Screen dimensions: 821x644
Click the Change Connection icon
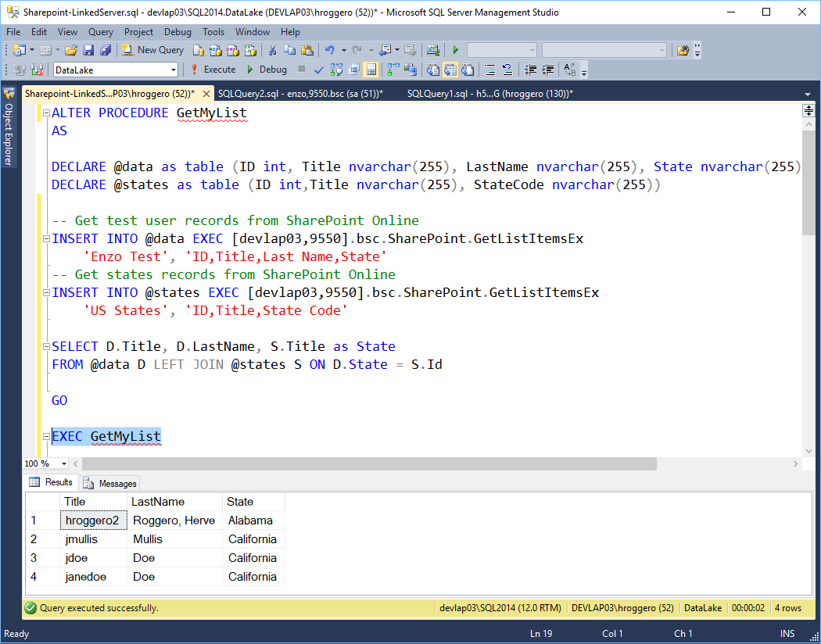coord(37,70)
